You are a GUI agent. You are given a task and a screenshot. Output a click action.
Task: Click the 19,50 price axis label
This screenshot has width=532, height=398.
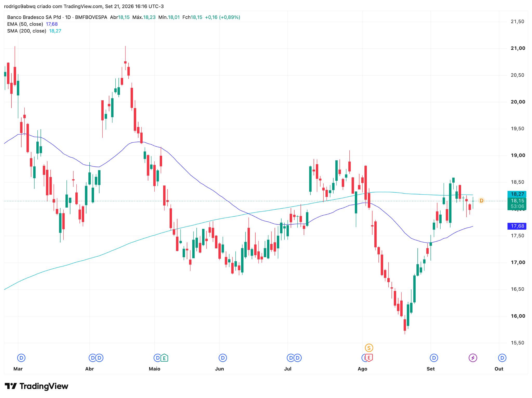point(517,129)
